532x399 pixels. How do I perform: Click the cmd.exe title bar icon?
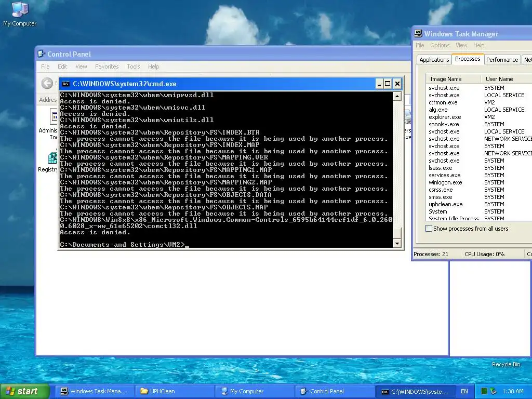point(66,84)
